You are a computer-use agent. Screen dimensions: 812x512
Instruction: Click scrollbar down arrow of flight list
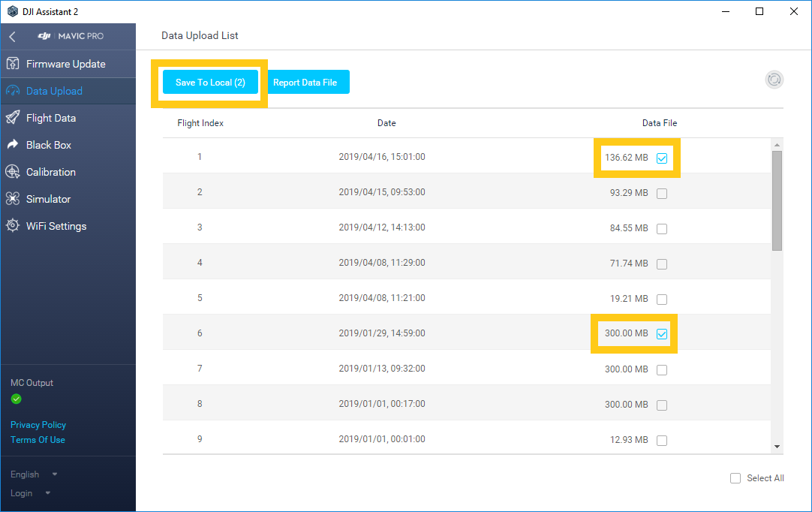(x=777, y=447)
